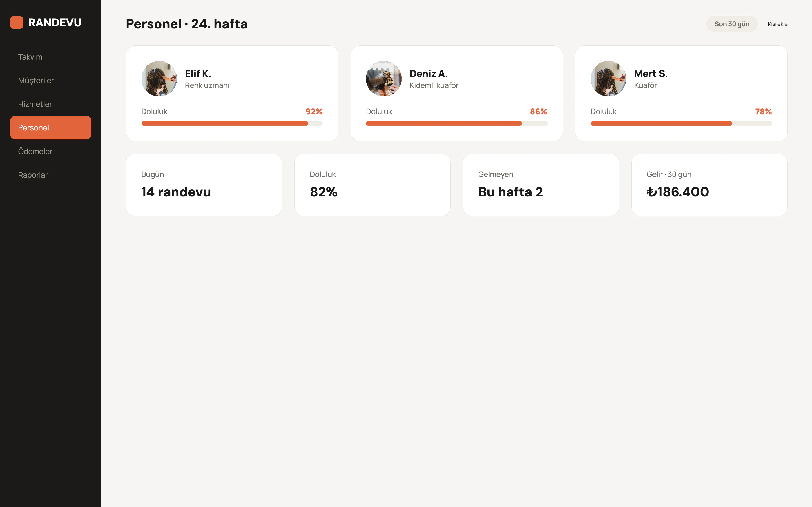The height and width of the screenshot is (507, 812).
Task: Open the Gelir 30 gün revenue card
Action: tap(709, 185)
